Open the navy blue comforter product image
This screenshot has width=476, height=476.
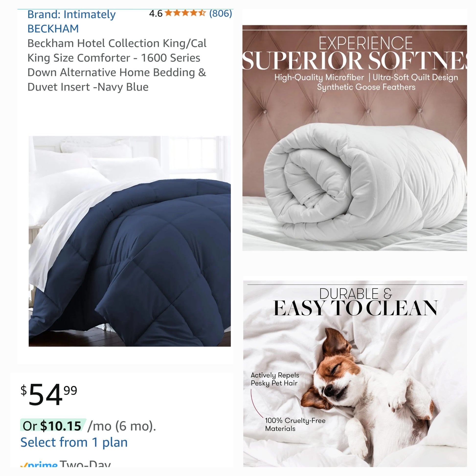click(x=130, y=241)
